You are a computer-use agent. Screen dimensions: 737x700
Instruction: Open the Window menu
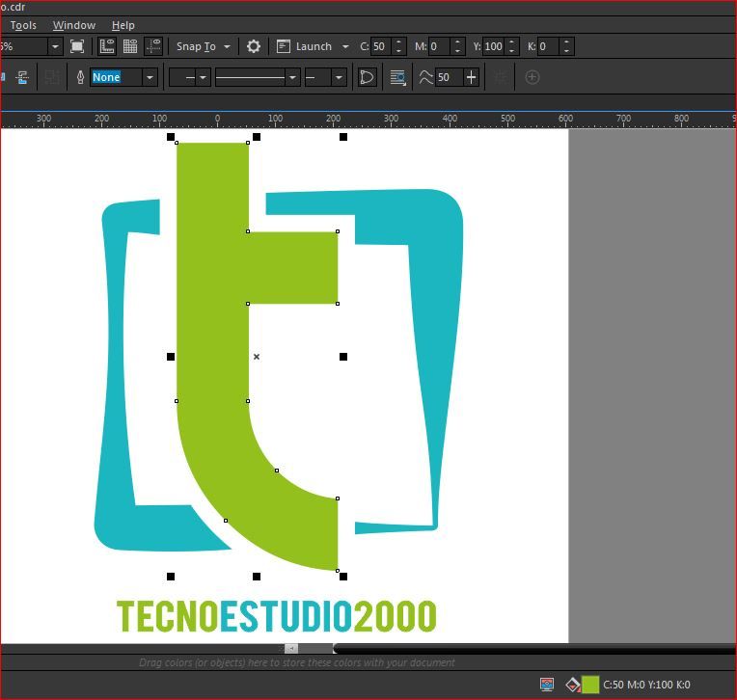tap(73, 25)
